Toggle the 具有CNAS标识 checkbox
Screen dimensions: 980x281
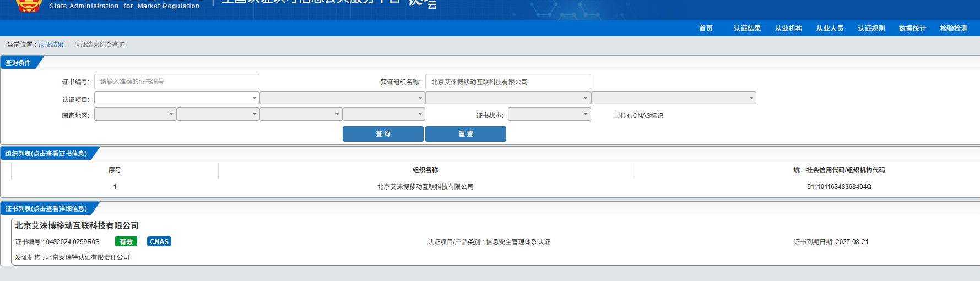(616, 115)
